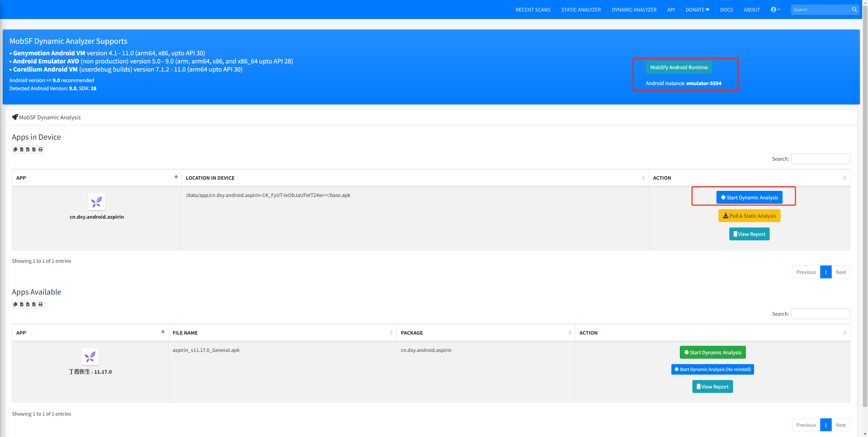
Task: Sort Apps in Device by APP column
Action: (97, 178)
